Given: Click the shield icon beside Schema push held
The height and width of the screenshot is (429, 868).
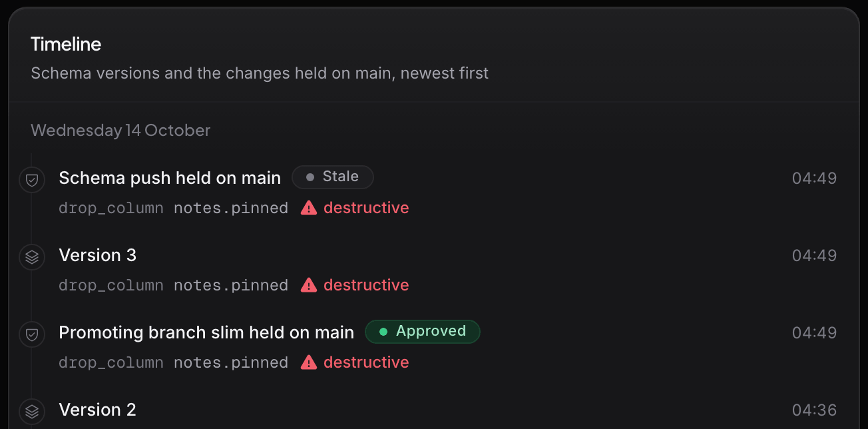Looking at the screenshot, I should (31, 179).
